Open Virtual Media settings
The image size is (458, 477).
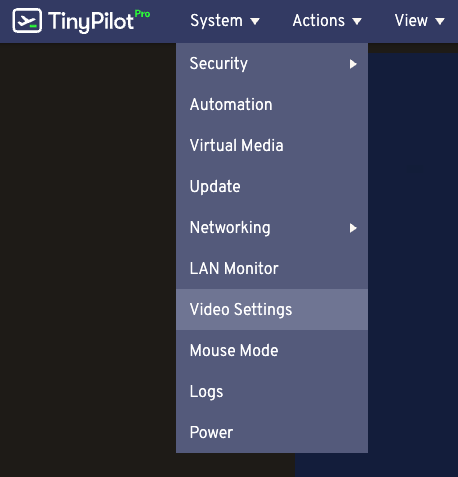[272, 145]
